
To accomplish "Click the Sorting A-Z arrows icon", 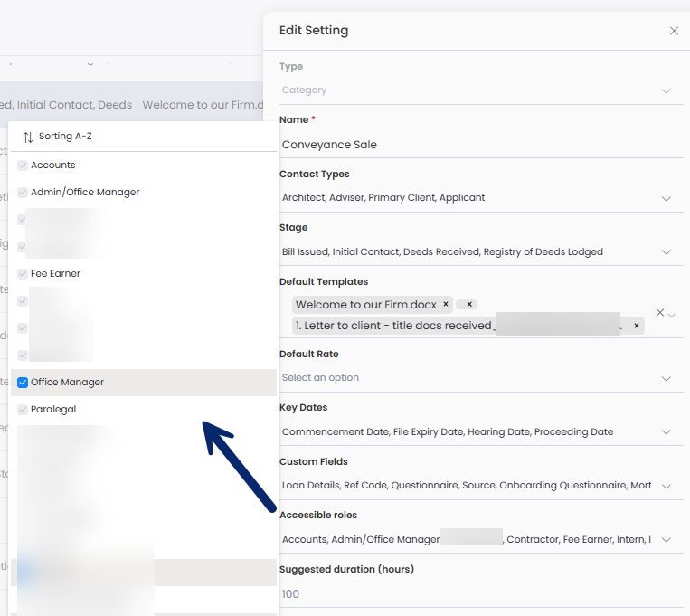I will [27, 137].
